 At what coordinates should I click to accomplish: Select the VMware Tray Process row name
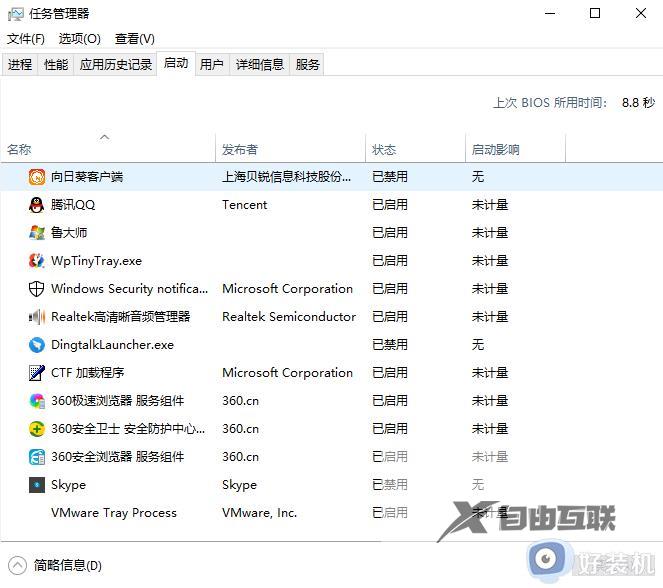click(x=114, y=513)
